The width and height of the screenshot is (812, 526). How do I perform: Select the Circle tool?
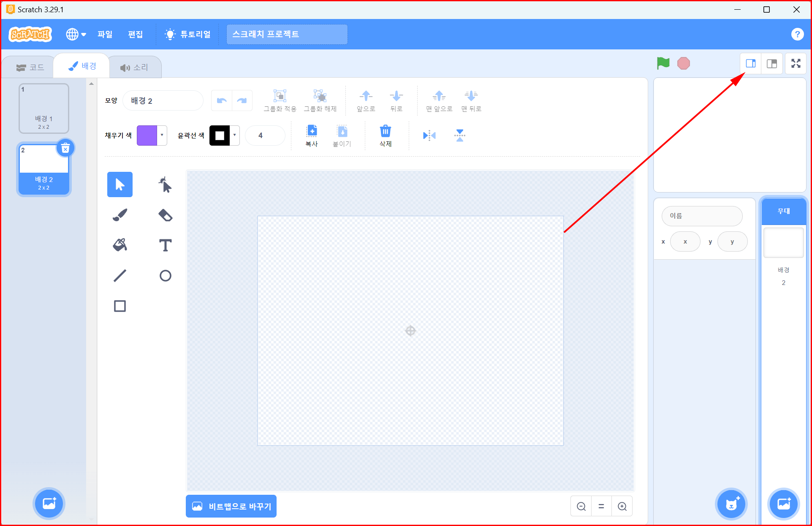click(x=165, y=276)
